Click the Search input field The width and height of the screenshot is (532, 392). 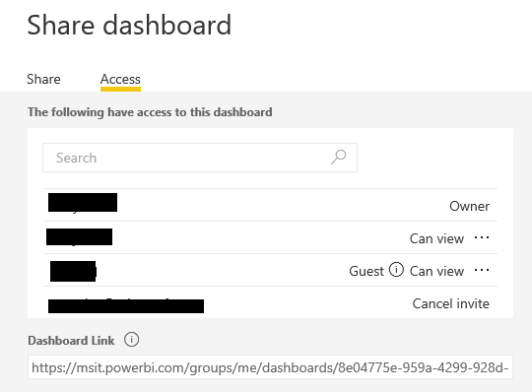[200, 158]
